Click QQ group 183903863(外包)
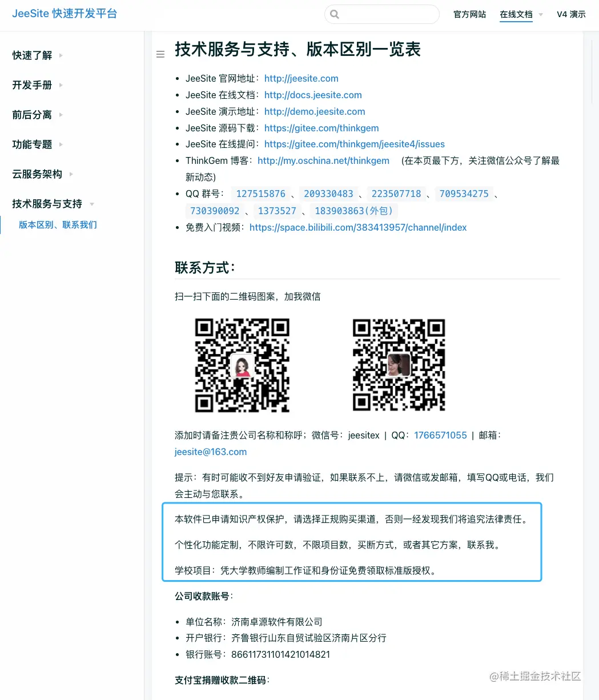 [354, 211]
